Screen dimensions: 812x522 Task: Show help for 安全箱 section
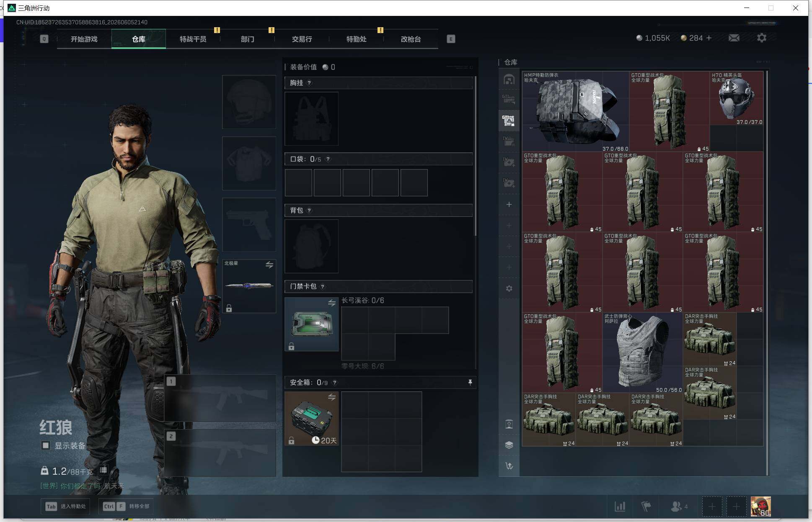click(334, 383)
